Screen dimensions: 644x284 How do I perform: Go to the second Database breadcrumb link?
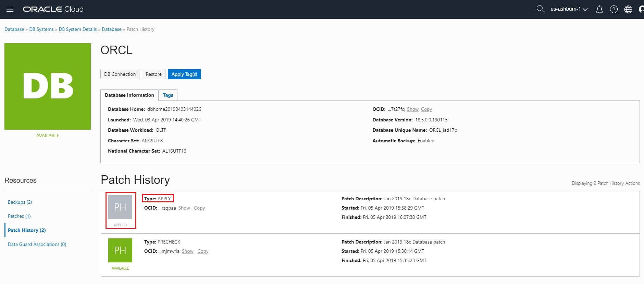(112, 29)
